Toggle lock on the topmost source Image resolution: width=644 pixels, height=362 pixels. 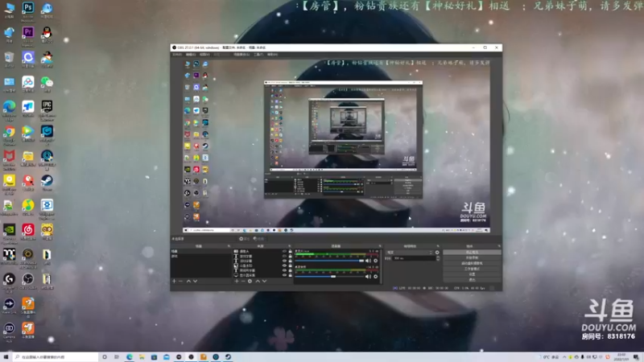pos(290,251)
